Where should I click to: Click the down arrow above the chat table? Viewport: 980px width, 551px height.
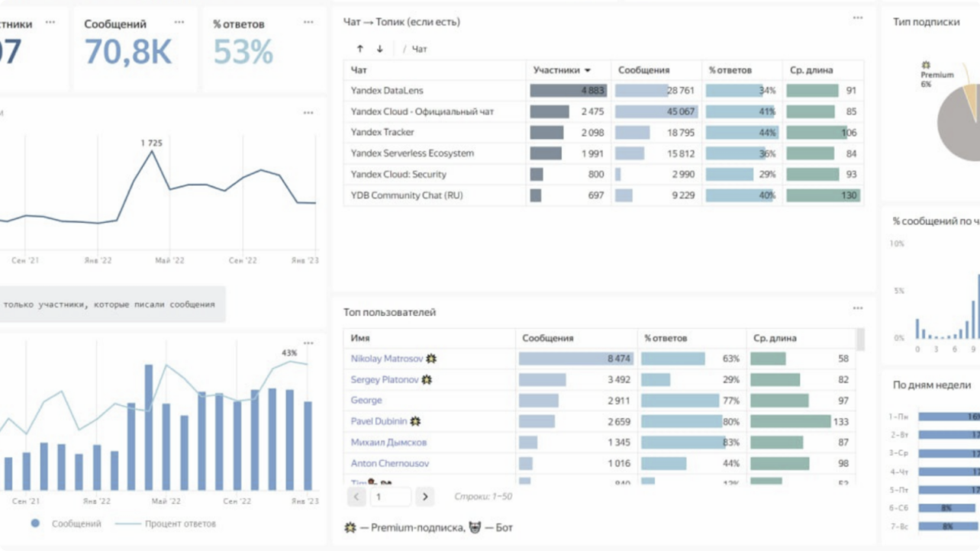[379, 49]
